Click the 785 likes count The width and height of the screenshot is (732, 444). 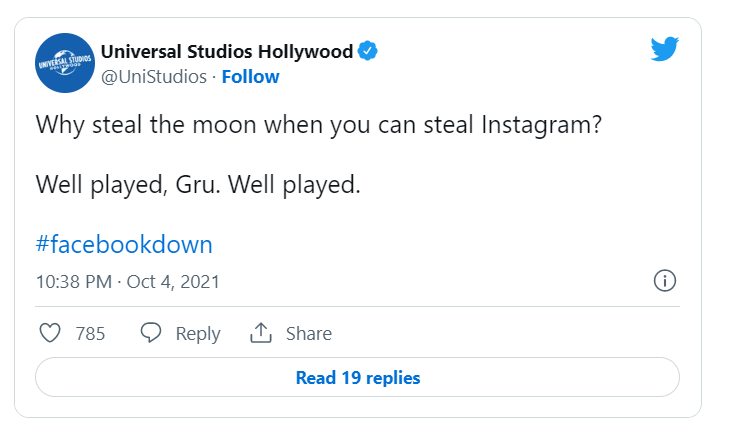(x=91, y=334)
